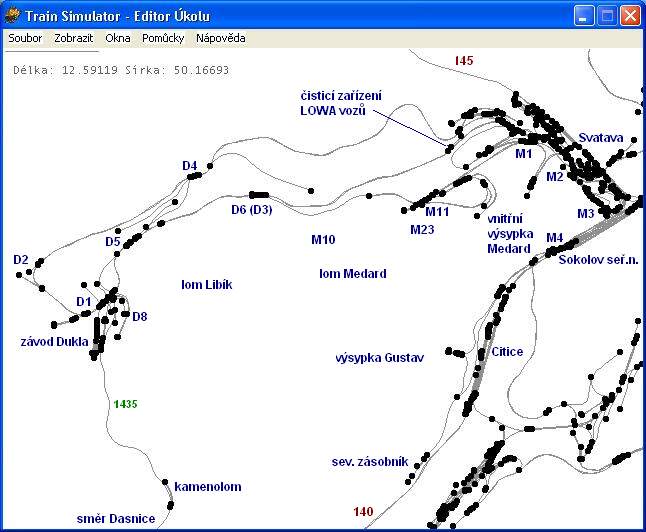Click the 'směr Dasnice' label
Image resolution: width=646 pixels, height=532 pixels.
pos(116,518)
